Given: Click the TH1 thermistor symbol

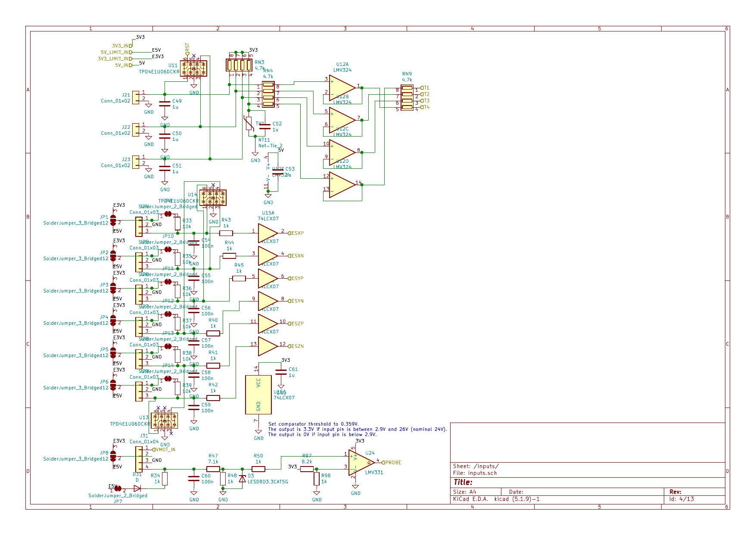Looking at the screenshot, I should pos(249,123).
